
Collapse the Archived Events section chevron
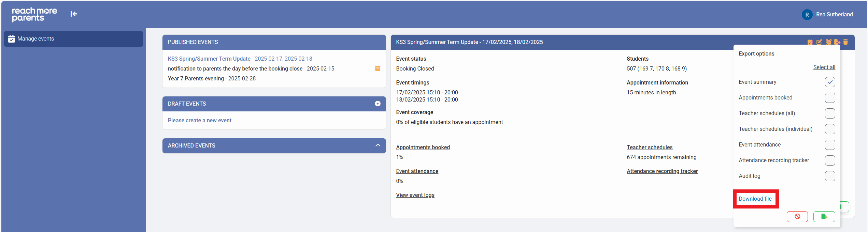378,145
